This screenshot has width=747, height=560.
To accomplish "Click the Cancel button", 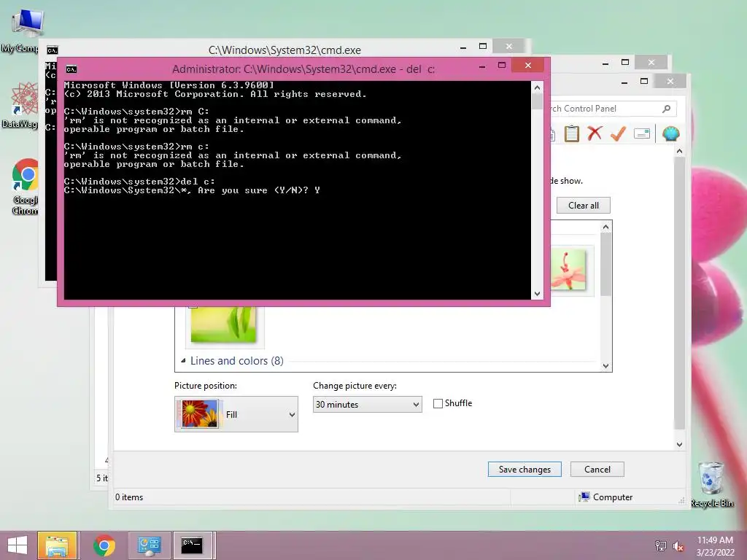I will (597, 469).
